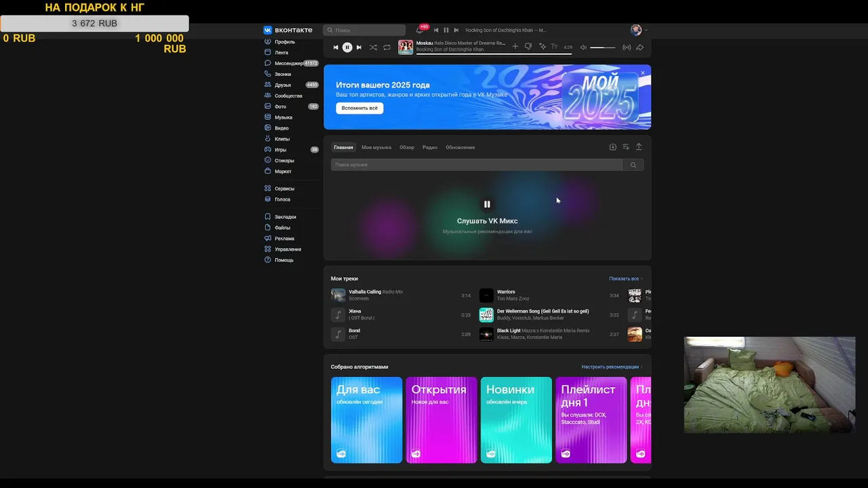Viewport: 868px width, 488px height.
Task: Open Профиль in the left sidebar
Action: click(x=285, y=41)
